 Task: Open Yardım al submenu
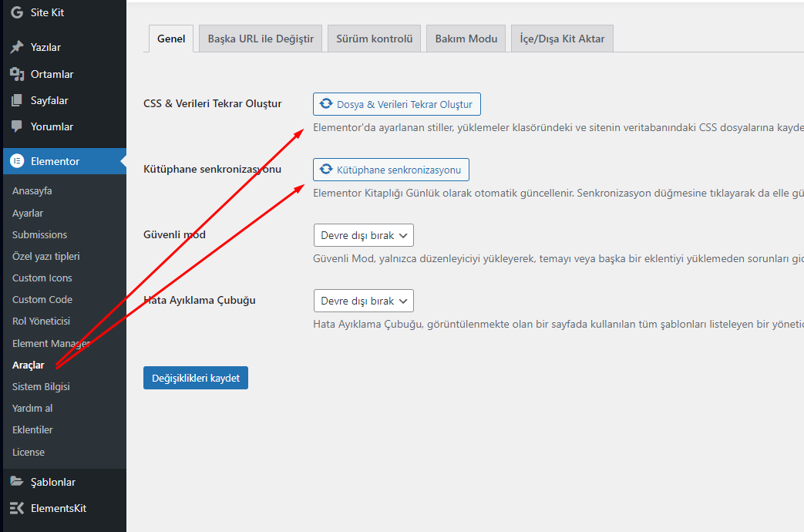click(32, 409)
